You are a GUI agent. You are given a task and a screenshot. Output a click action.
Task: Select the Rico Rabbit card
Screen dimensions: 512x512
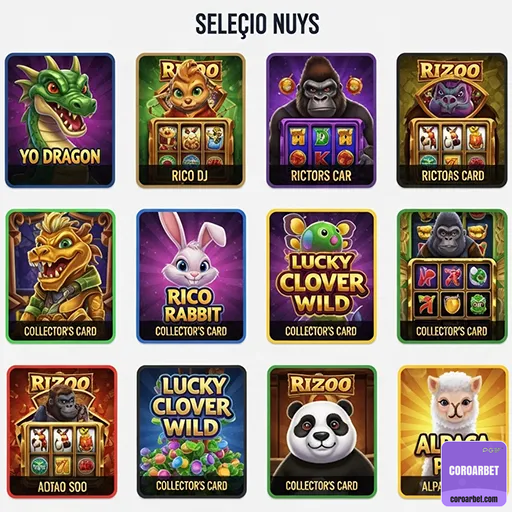click(191, 276)
